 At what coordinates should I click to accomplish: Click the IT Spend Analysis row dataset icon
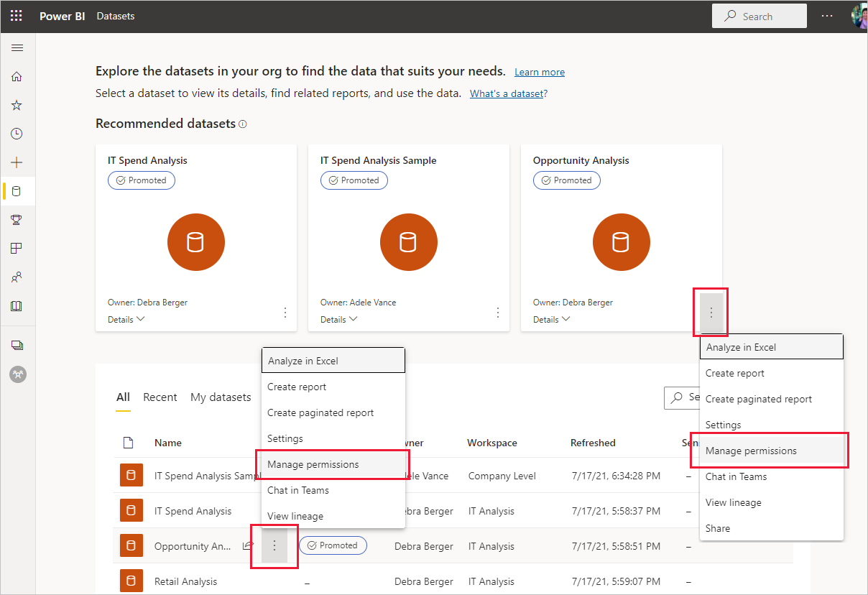click(x=131, y=511)
